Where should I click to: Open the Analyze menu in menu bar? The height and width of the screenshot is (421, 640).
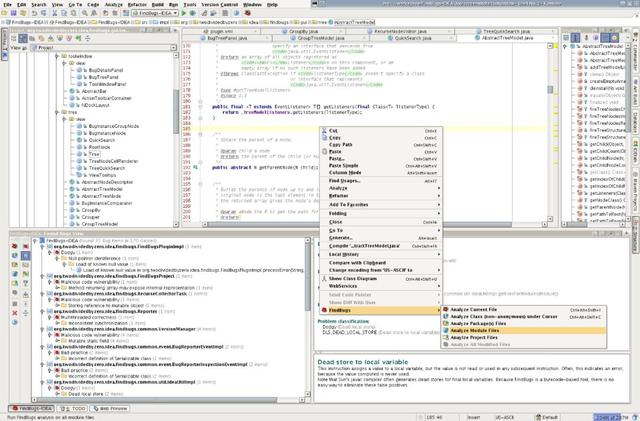coord(113,4)
